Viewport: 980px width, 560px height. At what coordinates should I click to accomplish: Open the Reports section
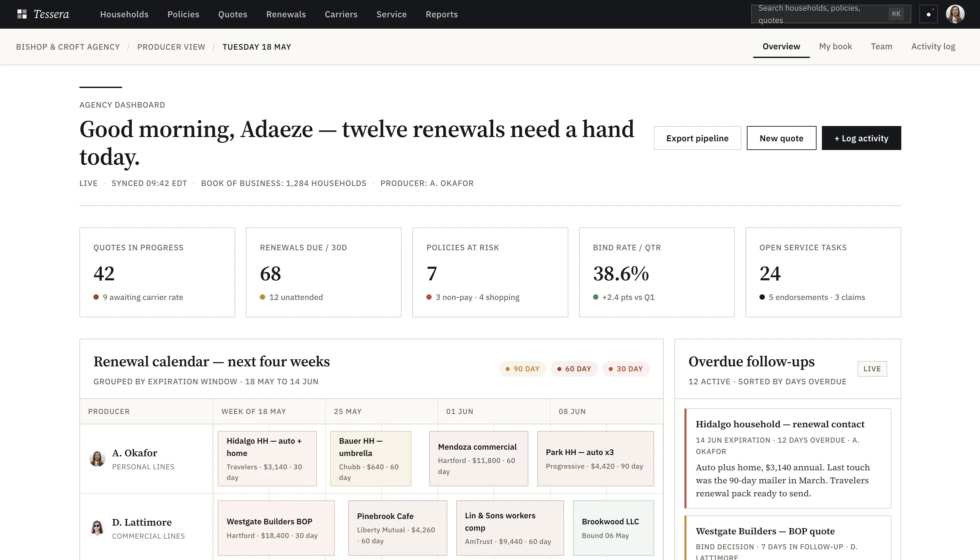442,14
